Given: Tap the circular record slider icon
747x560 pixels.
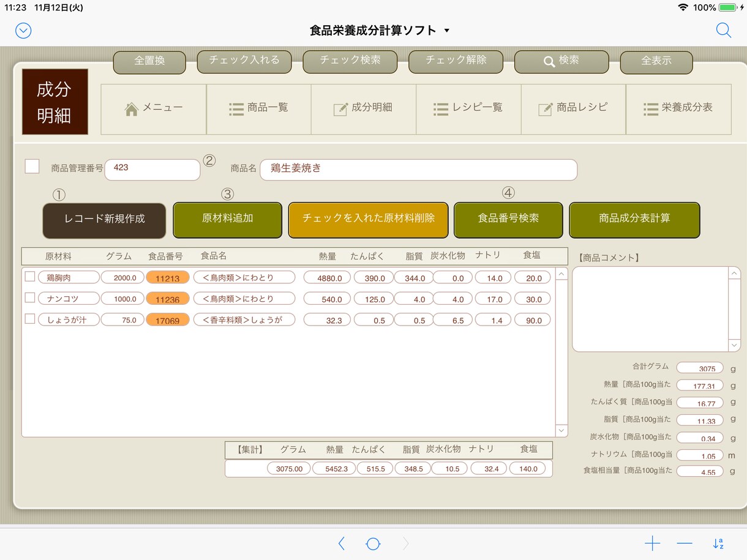Looking at the screenshot, I should (373, 543).
